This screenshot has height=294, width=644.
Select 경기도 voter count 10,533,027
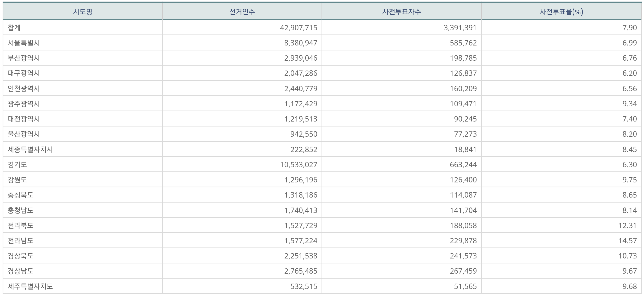coord(298,165)
